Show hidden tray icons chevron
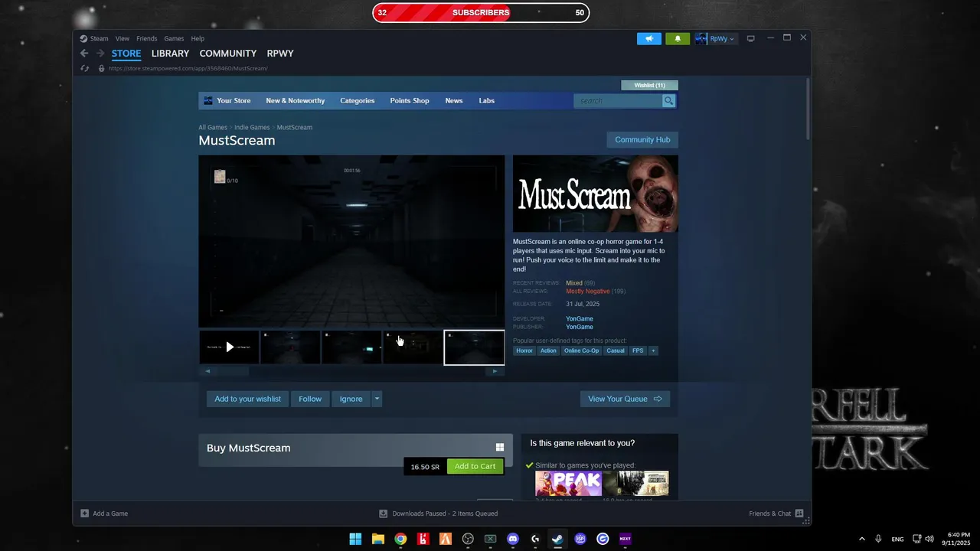Viewport: 980px width, 551px height. (861, 539)
